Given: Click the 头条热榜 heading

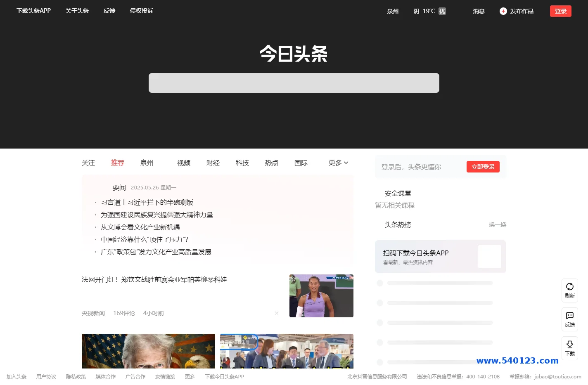Looking at the screenshot, I should [398, 225].
